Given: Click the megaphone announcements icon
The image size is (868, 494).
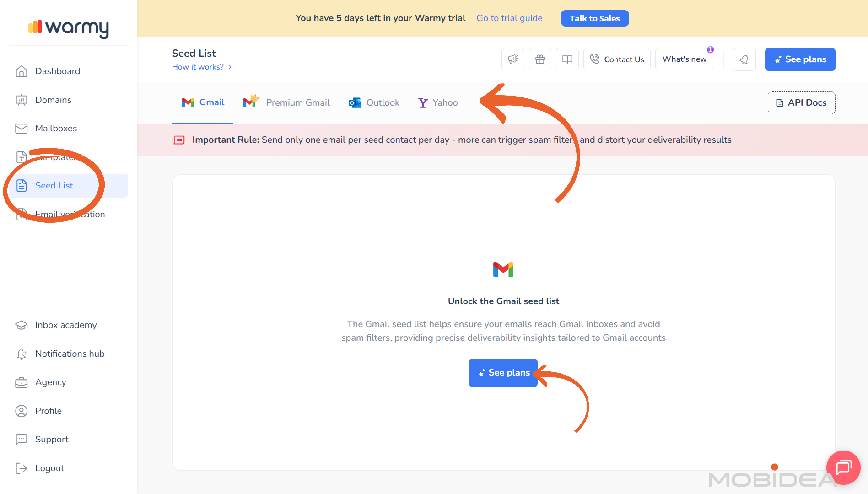Looking at the screenshot, I should [512, 59].
